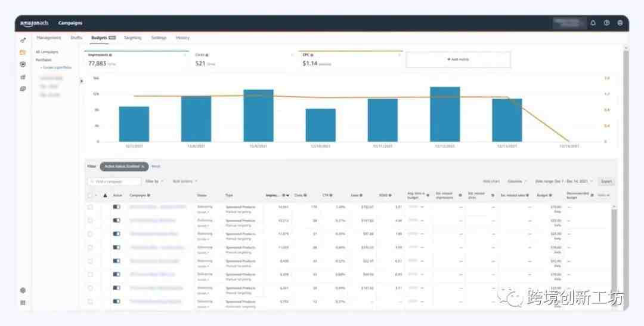This screenshot has width=644, height=326.
Task: Click the Hide chart link
Action: [491, 182]
